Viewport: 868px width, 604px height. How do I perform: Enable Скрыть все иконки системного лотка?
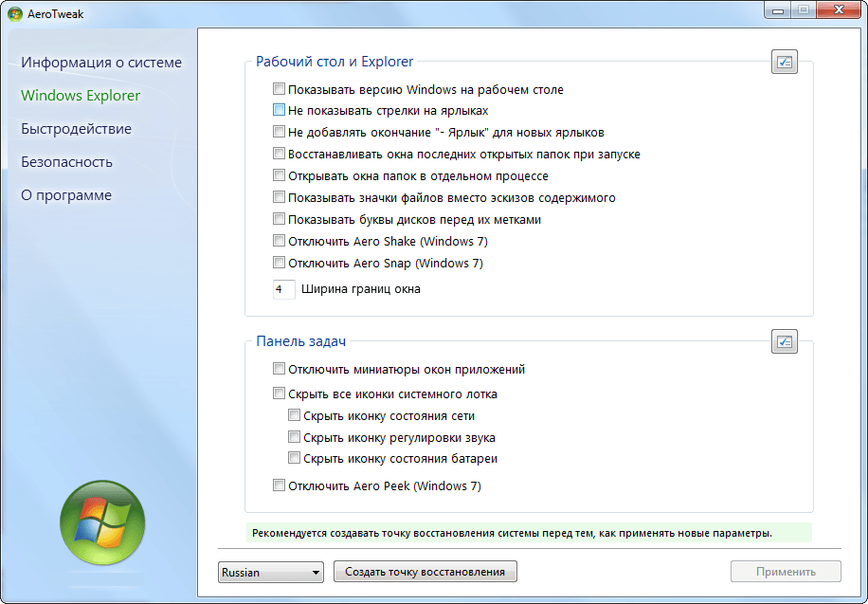pos(279,394)
